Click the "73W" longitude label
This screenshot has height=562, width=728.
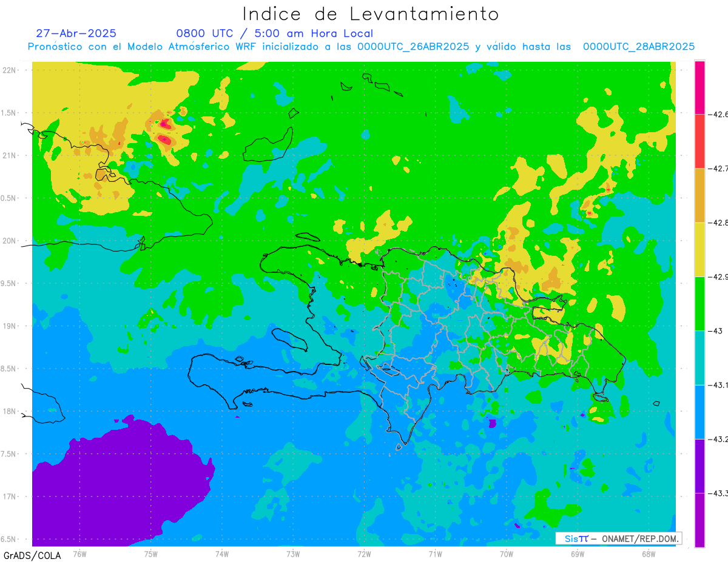click(x=293, y=553)
